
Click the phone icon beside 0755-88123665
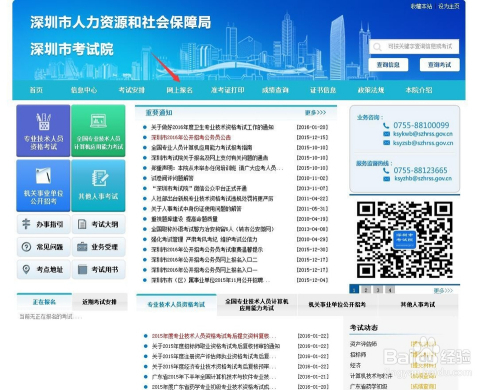tap(386, 170)
